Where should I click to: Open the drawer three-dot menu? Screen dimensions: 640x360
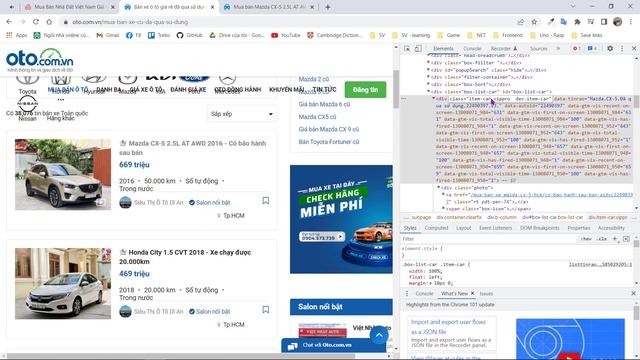click(407, 293)
